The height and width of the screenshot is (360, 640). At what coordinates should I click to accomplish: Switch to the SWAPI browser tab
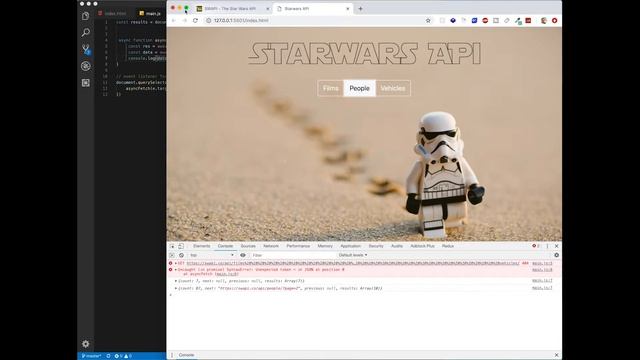click(x=231, y=9)
